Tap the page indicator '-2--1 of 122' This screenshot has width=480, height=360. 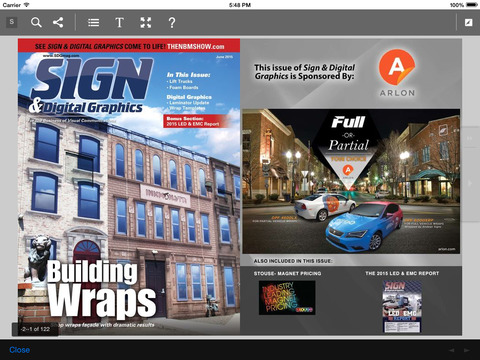tap(35, 329)
